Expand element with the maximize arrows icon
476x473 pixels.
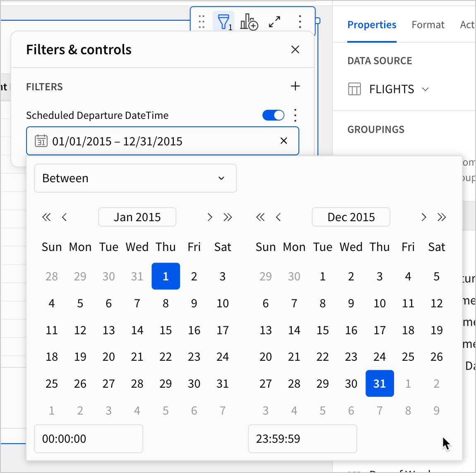[274, 22]
